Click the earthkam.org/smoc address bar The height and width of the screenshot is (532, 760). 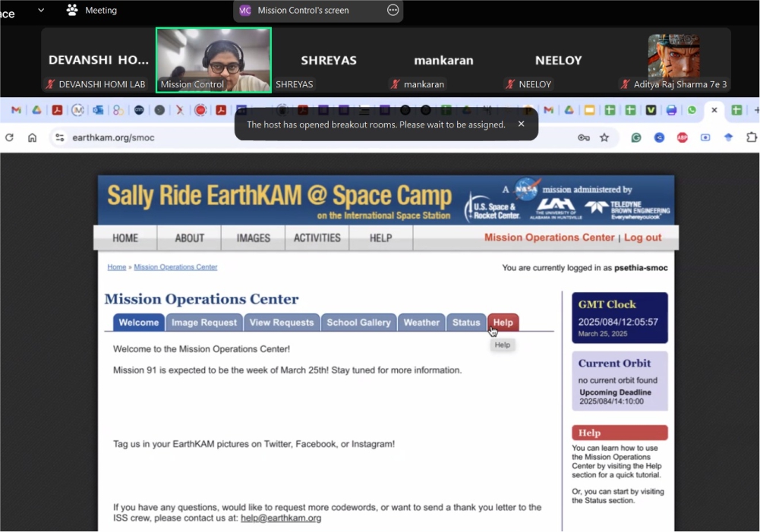304,137
